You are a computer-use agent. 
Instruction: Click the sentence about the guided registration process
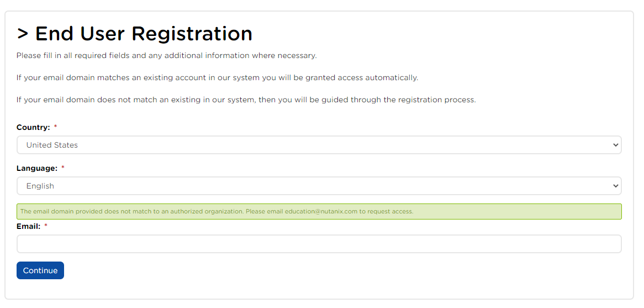click(246, 100)
